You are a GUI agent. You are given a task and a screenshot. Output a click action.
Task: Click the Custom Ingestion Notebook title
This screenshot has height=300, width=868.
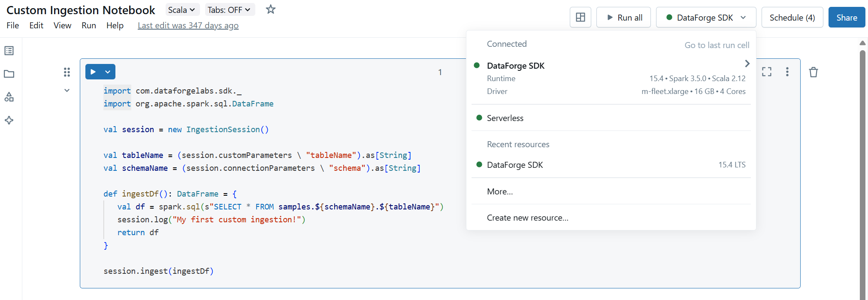(x=81, y=10)
